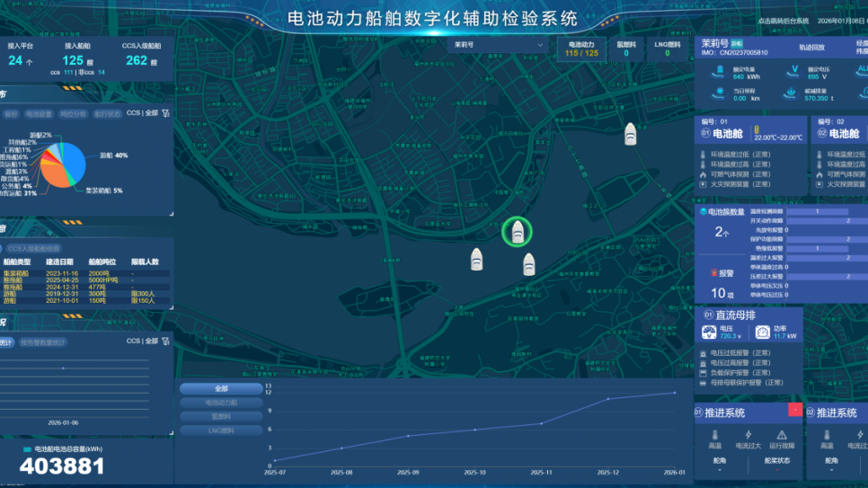Click the power meter icon under 直流母排
This screenshot has width=868, height=488.
[x=761, y=333]
